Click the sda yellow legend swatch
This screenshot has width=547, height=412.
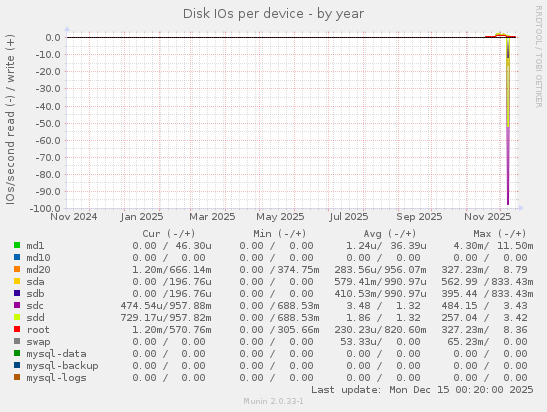pyautogui.click(x=17, y=281)
